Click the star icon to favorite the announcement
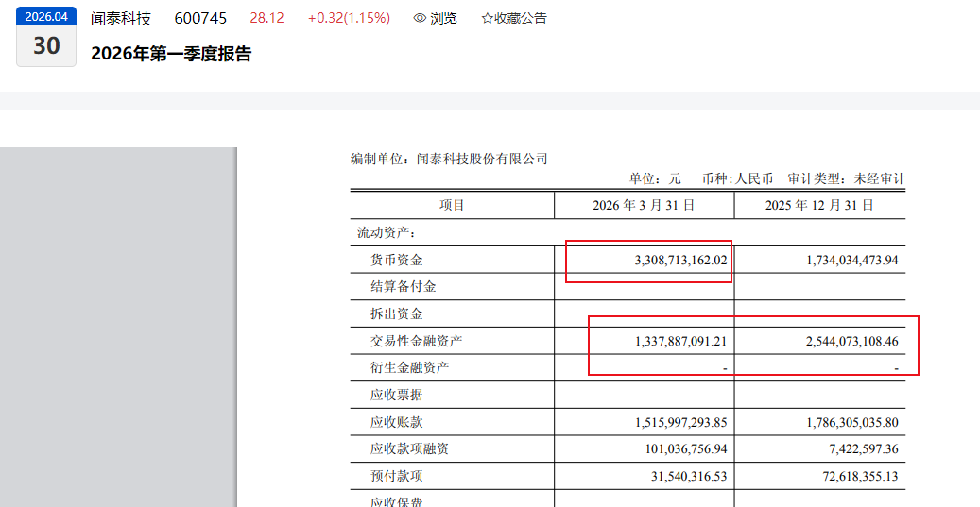The height and width of the screenshot is (507, 980). [487, 18]
